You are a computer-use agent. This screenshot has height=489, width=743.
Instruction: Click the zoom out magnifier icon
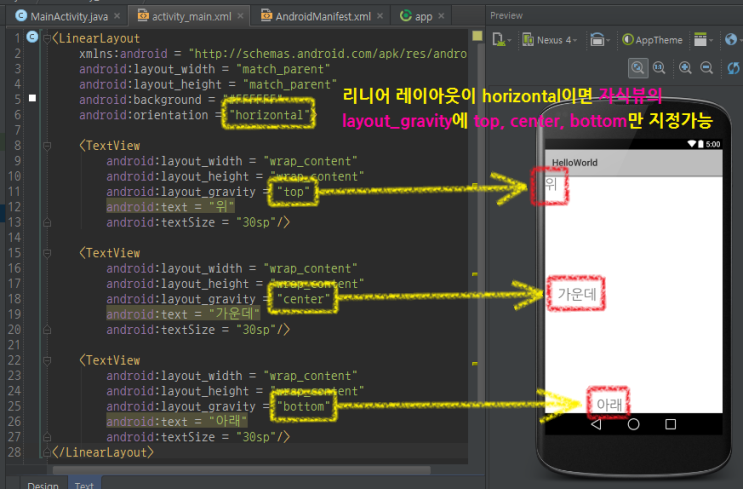[707, 68]
